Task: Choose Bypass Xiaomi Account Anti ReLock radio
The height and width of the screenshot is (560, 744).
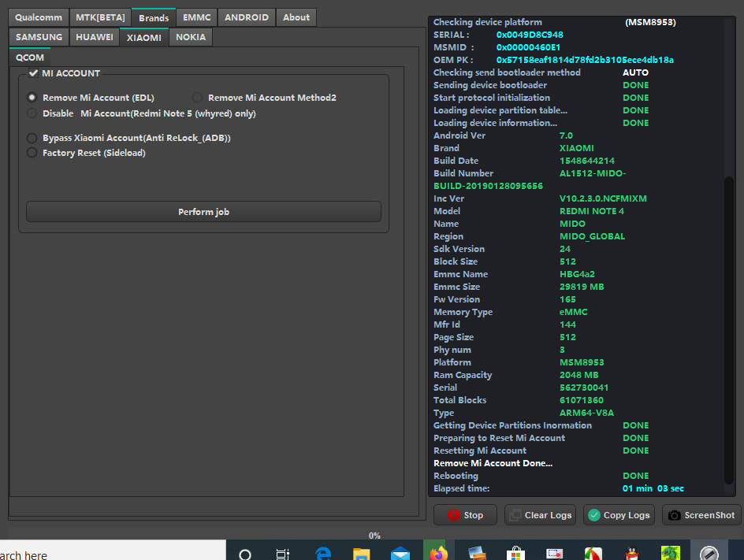Action: 32,138
